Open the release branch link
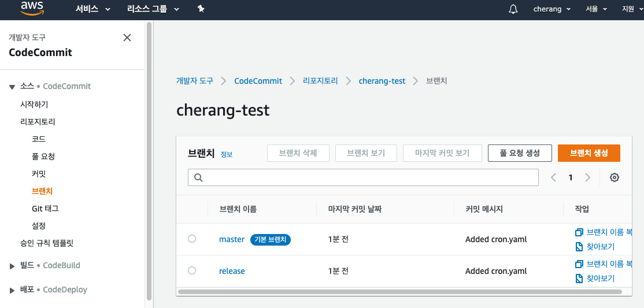The width and height of the screenshot is (644, 308). coord(232,271)
